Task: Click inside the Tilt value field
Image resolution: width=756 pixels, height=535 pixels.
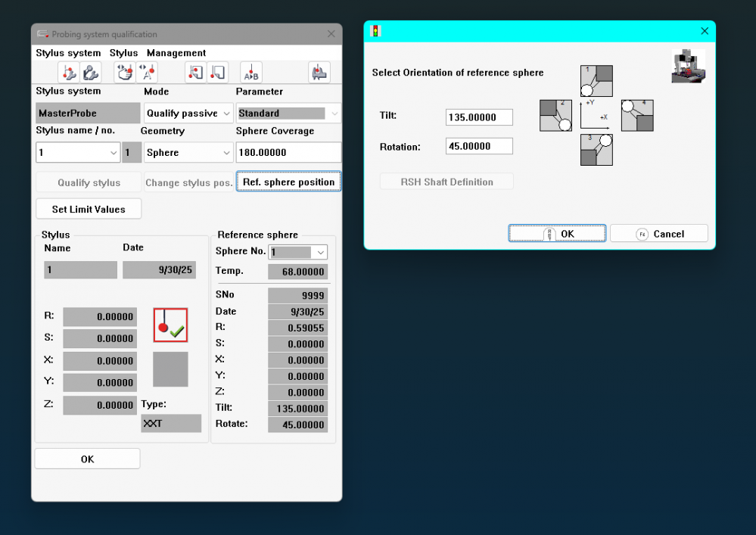Action: pyautogui.click(x=478, y=117)
